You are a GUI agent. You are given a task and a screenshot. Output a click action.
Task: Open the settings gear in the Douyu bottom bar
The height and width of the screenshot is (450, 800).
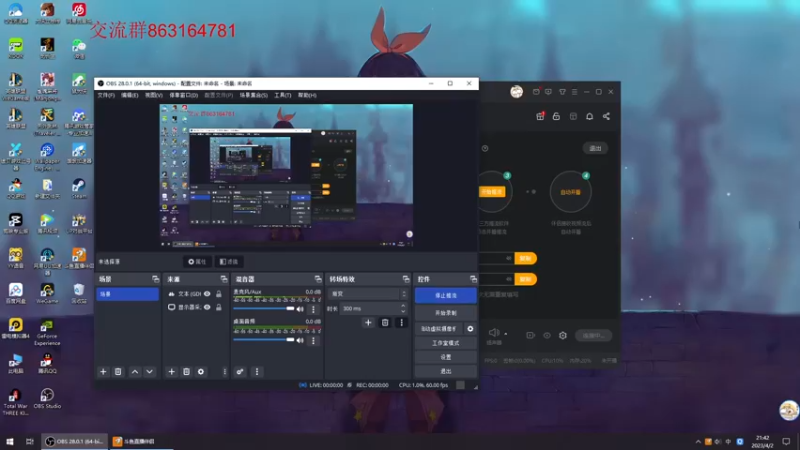click(563, 335)
